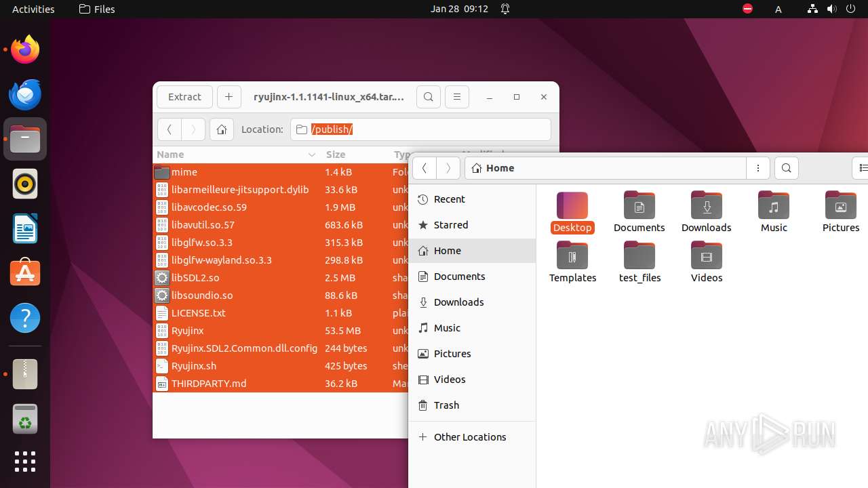Select libglfw.so.3.3 file
The height and width of the screenshot is (488, 868).
(x=281, y=243)
